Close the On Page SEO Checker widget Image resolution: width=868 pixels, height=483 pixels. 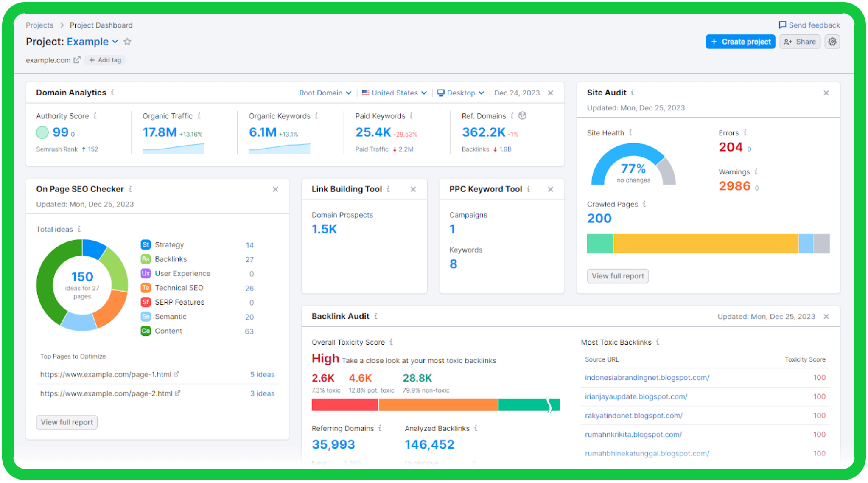[x=275, y=189]
